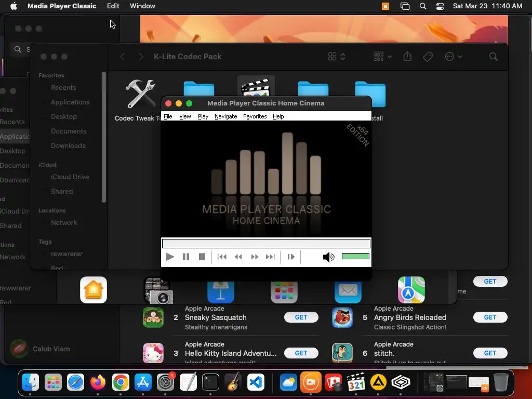This screenshot has width=532, height=399.
Task: Click the green volume slider
Action: [355, 256]
